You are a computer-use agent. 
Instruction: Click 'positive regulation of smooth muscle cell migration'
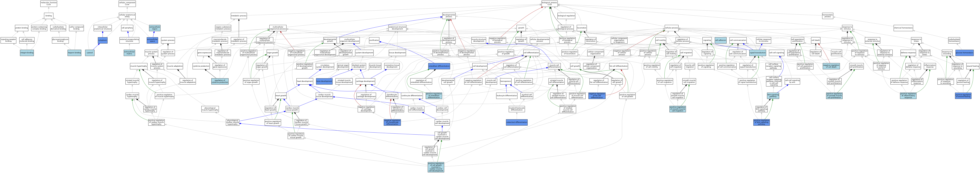click(x=678, y=109)
